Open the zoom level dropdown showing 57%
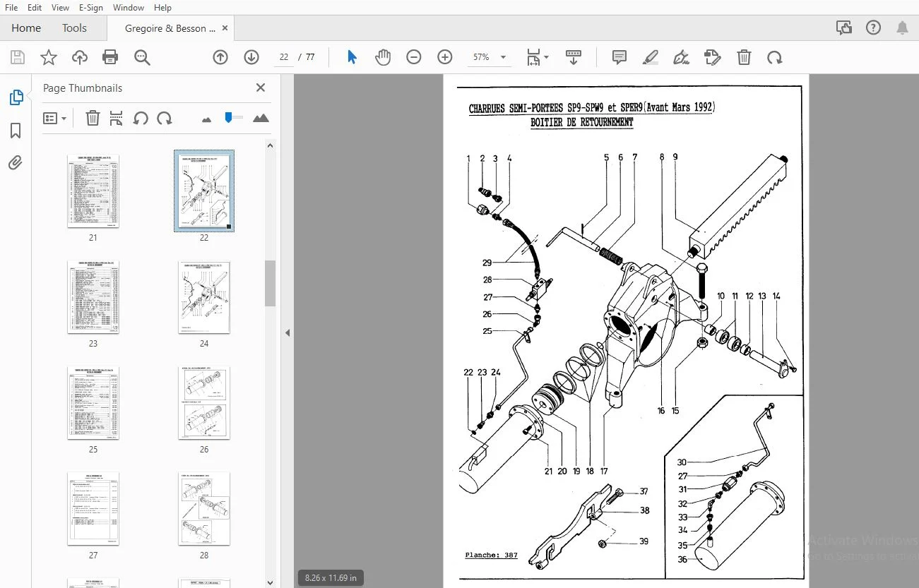This screenshot has height=588, width=919. [490, 57]
